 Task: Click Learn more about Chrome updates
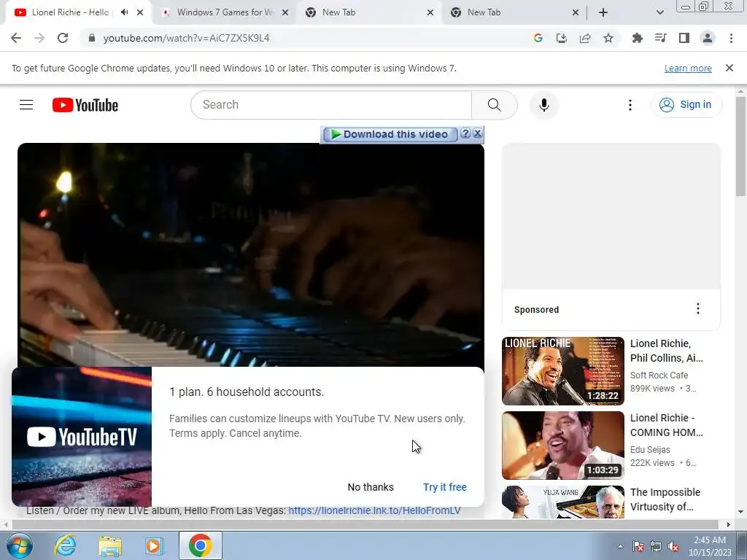coord(688,69)
